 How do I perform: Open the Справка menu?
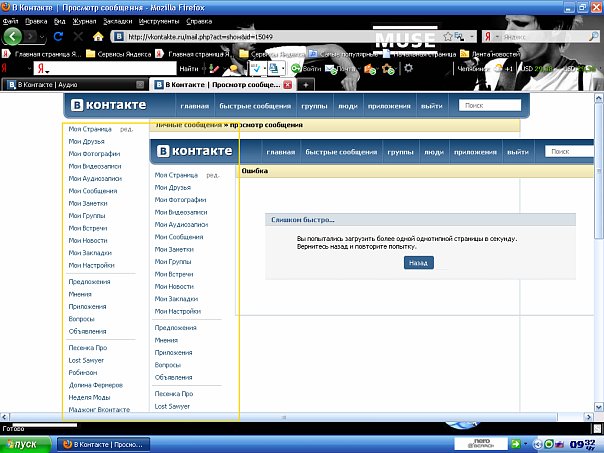point(199,21)
